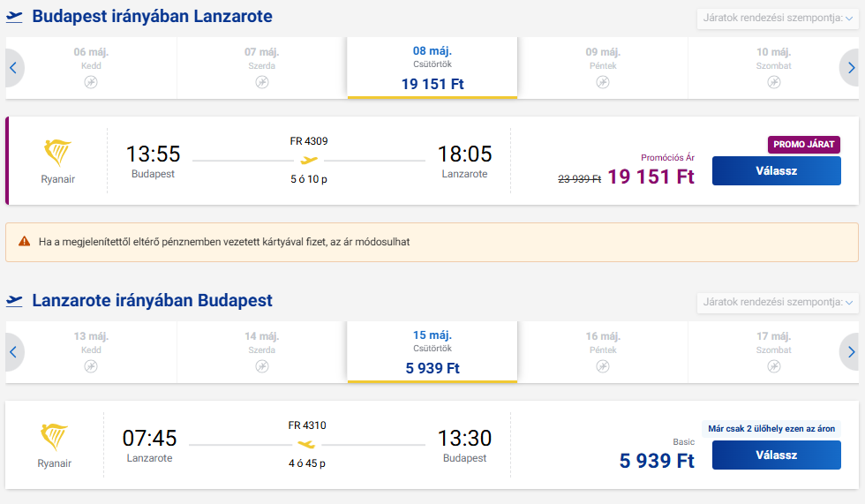This screenshot has height=504, width=865.
Task: Select the 15 máj. Csütörtök date tab
Action: point(432,352)
